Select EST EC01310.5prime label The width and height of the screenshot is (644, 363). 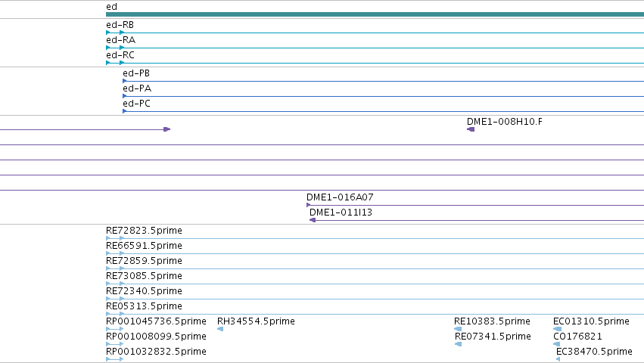pos(591,321)
